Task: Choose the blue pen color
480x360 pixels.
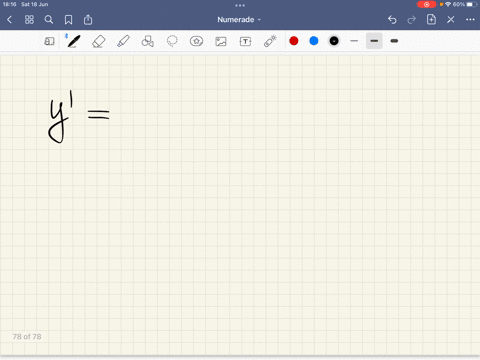Action: coord(314,41)
